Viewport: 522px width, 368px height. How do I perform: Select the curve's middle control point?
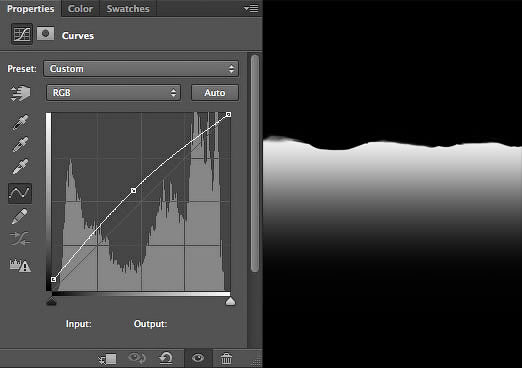[x=133, y=191]
